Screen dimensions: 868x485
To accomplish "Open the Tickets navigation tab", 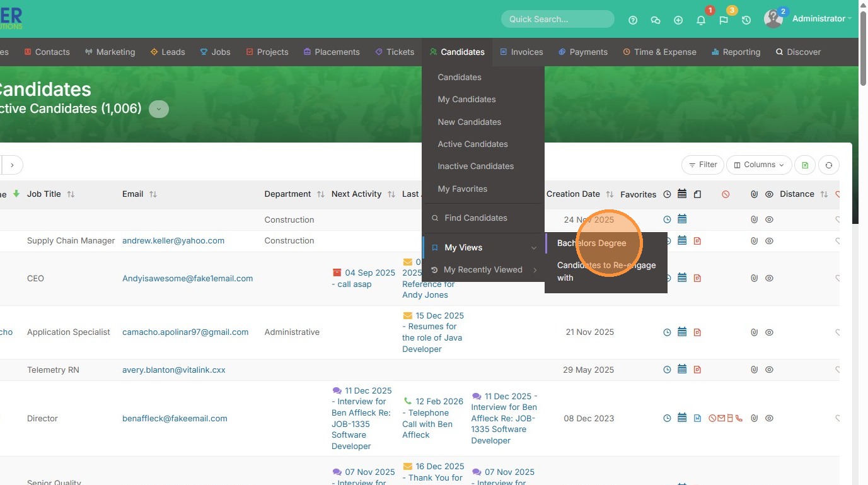I will pyautogui.click(x=395, y=52).
